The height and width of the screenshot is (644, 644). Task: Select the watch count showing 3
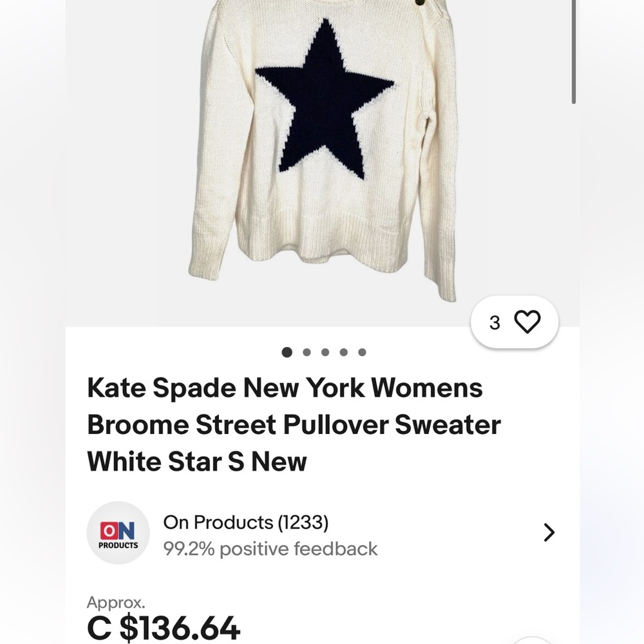[x=495, y=323]
